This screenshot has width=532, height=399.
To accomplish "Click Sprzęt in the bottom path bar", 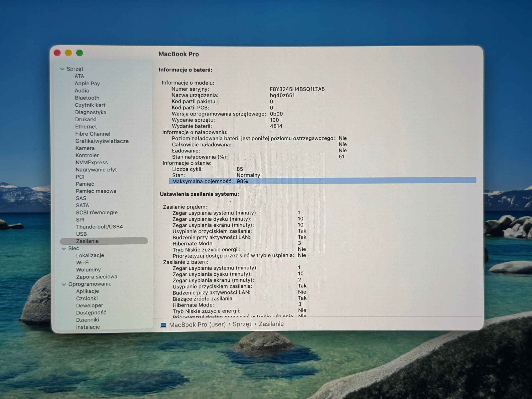I will [242, 324].
